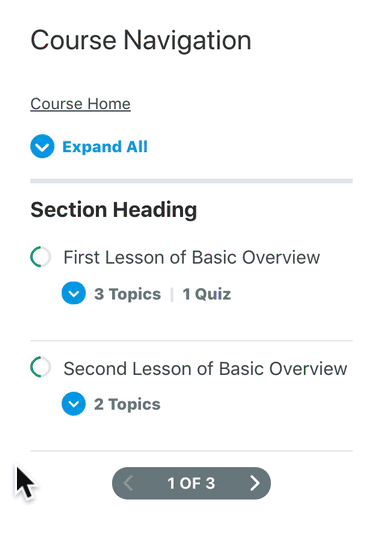
Task: Open the Course Home link
Action: [80, 104]
